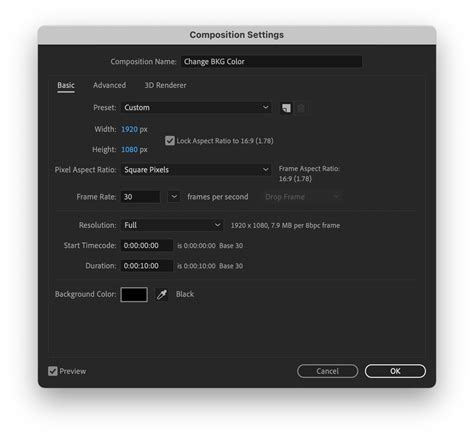This screenshot has height=438, width=474.
Task: Toggle Lock Aspect Ratio to 16:9 checkbox
Action: coord(170,141)
